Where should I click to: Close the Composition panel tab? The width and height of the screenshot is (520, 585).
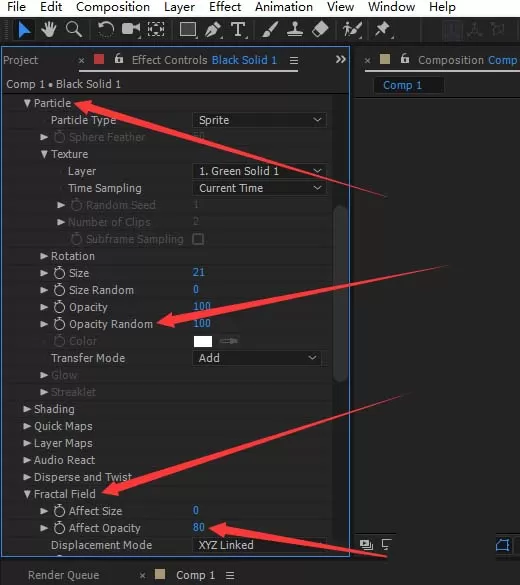[x=367, y=60]
